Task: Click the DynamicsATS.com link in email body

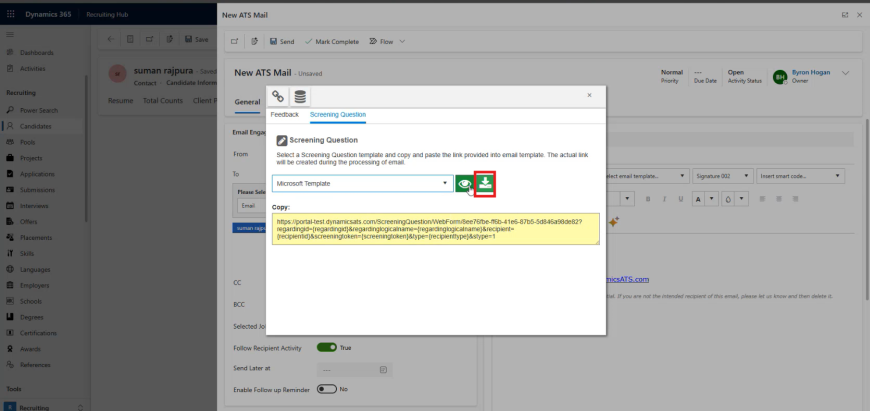Action: [x=627, y=280]
